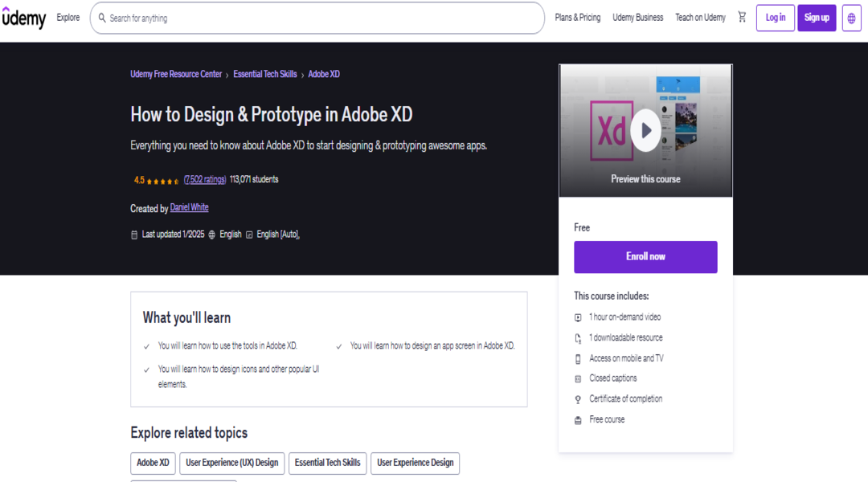Click '1 hour on-demand video' text

[624, 317]
